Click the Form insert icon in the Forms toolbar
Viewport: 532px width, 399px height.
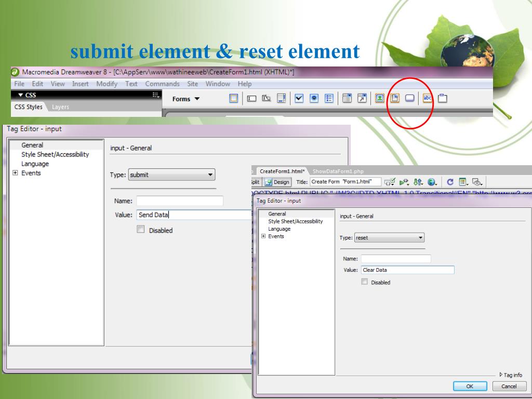(x=234, y=98)
